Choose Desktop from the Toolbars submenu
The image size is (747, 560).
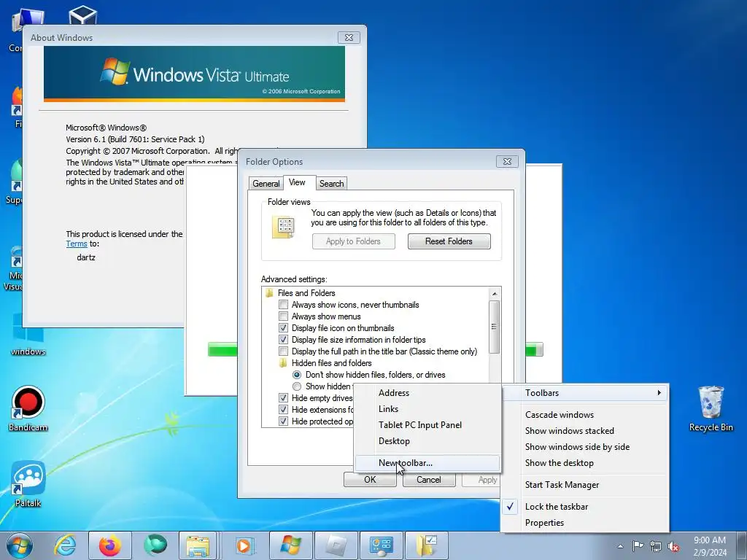tap(427, 441)
